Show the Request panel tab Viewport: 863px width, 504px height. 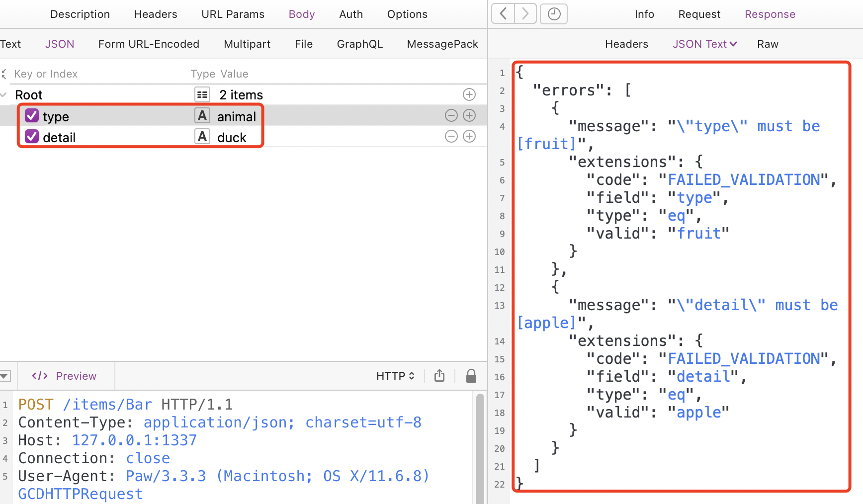click(699, 14)
